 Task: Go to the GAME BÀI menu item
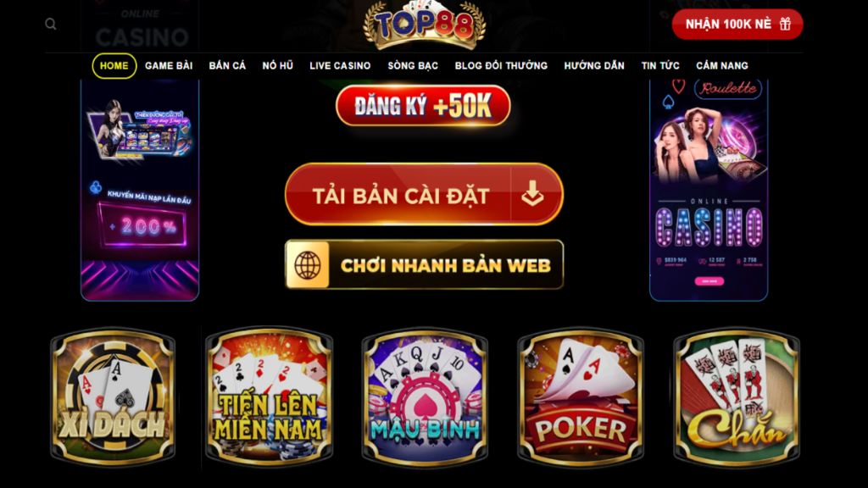pos(169,66)
